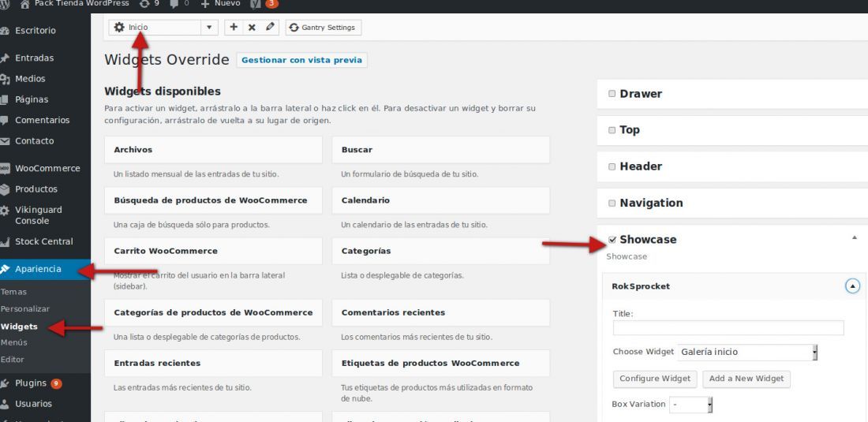
Task: Open Comentarios in the sidebar
Action: [x=42, y=120]
